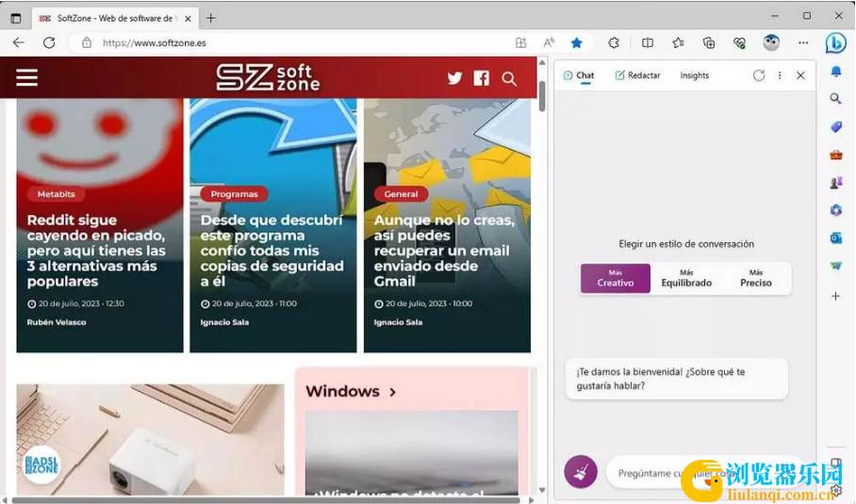This screenshot has width=856, height=504.
Task: Click the Bing chat sidebar button
Action: tap(836, 42)
